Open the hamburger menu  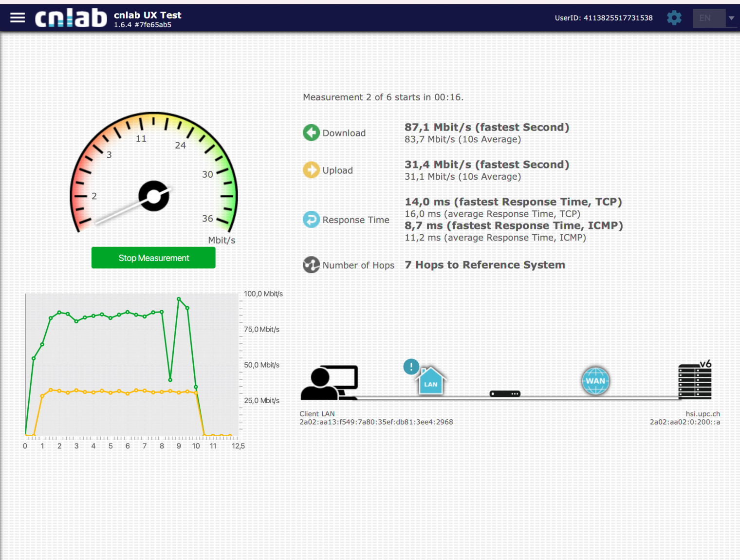pyautogui.click(x=18, y=18)
